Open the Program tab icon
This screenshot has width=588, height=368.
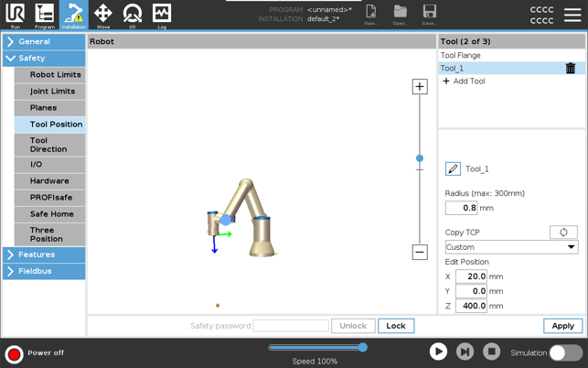coord(44,15)
